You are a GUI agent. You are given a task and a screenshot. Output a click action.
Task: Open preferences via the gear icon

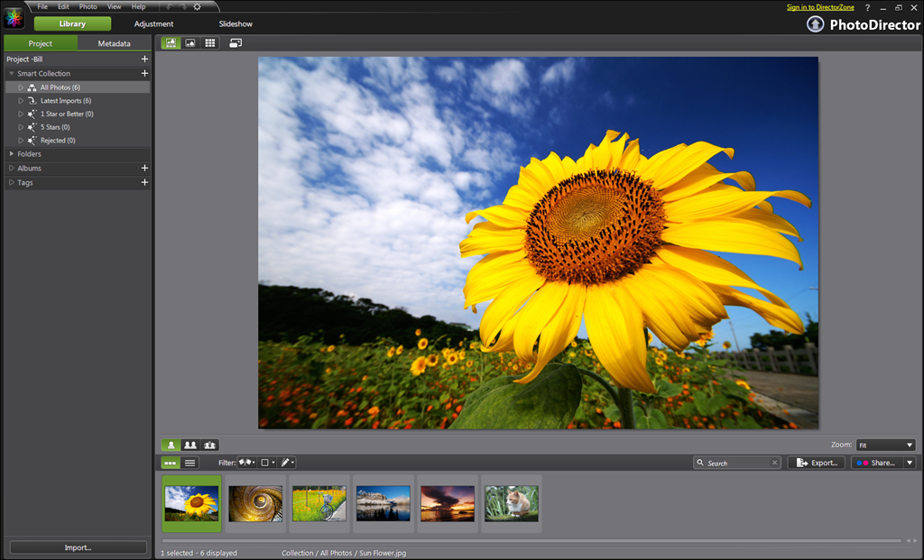[x=197, y=6]
